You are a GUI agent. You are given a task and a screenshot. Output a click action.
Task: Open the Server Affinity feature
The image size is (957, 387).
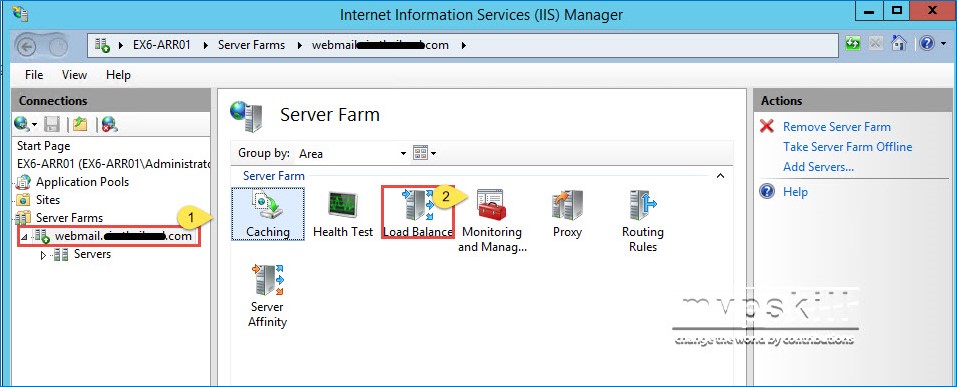click(x=267, y=295)
